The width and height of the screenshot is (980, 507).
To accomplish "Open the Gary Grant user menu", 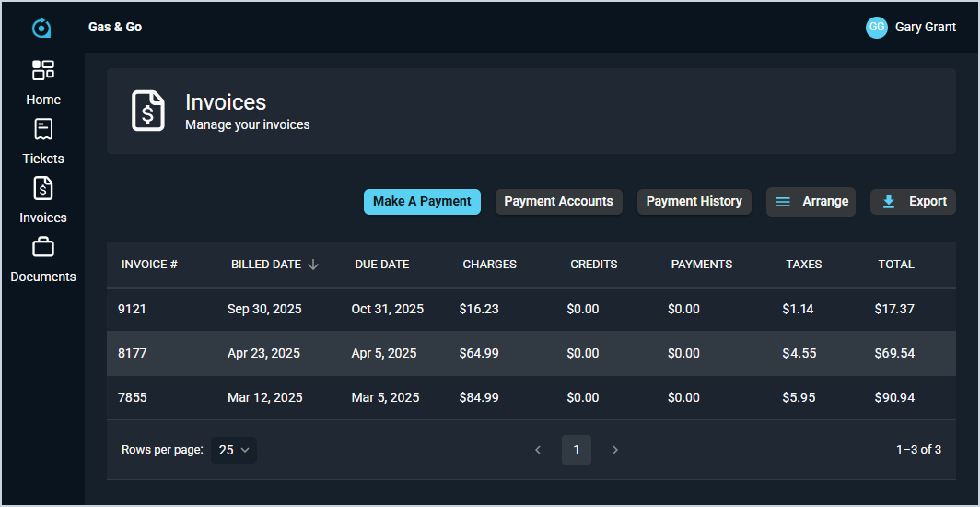I will [x=925, y=28].
